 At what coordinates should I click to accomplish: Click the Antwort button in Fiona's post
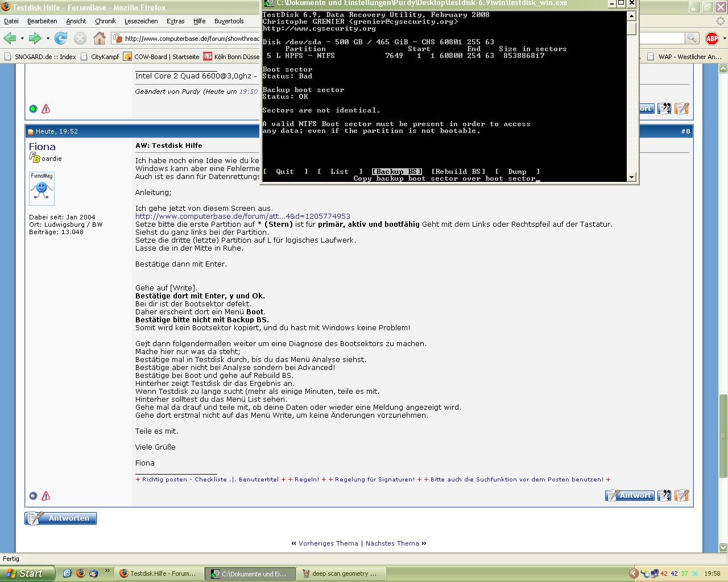pos(630,496)
